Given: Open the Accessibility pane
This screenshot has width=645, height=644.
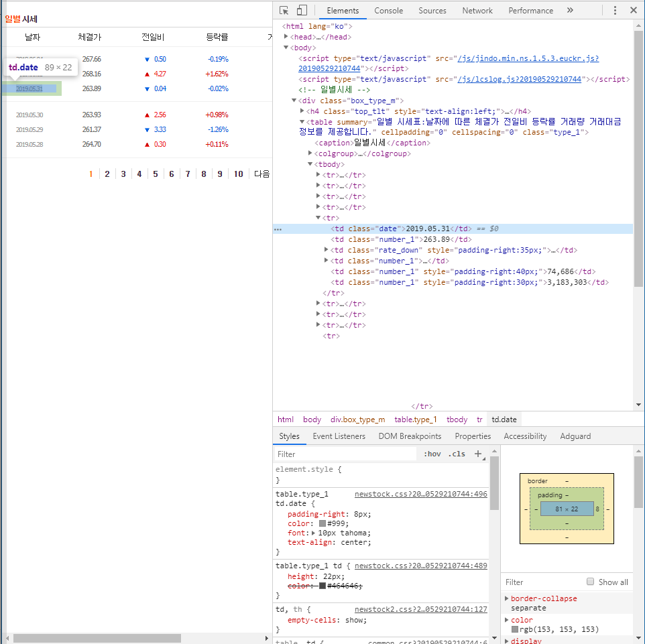Looking at the screenshot, I should (x=525, y=436).
